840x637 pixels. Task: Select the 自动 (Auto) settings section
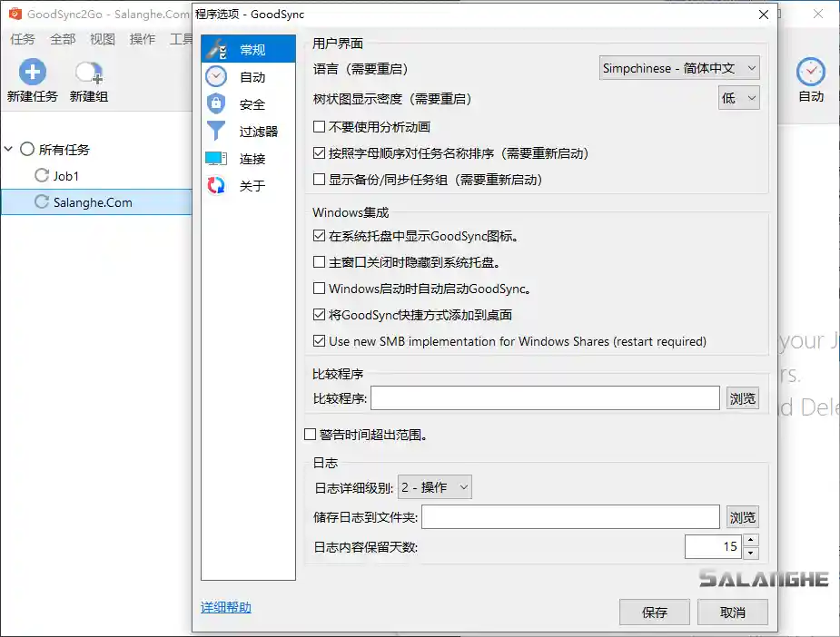pos(248,76)
